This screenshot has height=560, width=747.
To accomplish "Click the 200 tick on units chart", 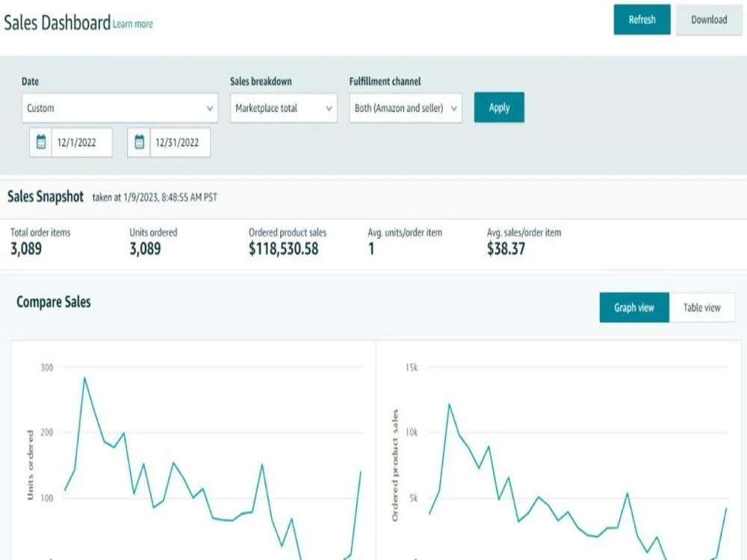I will point(46,432).
